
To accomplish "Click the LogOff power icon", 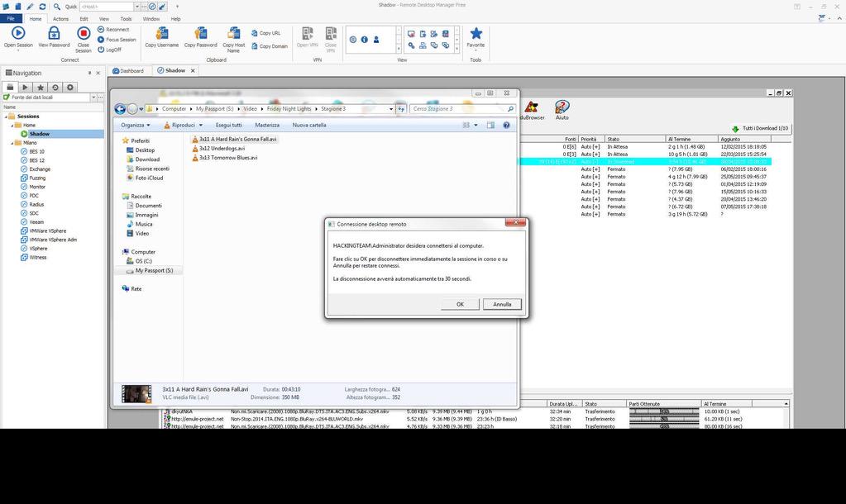I will (101, 50).
